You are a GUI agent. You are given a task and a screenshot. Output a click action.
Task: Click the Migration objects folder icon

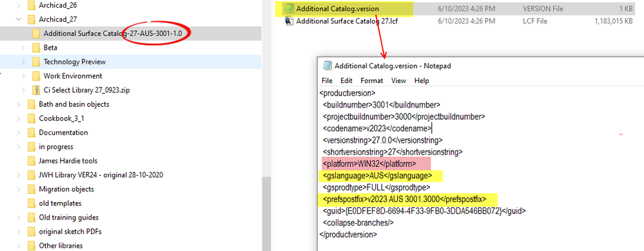pyautogui.click(x=31, y=189)
